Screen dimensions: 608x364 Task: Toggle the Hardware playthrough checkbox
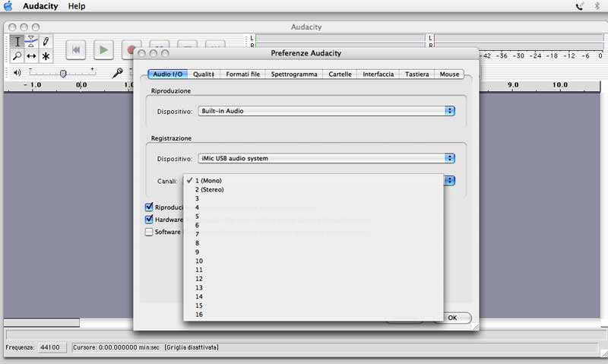click(x=149, y=220)
